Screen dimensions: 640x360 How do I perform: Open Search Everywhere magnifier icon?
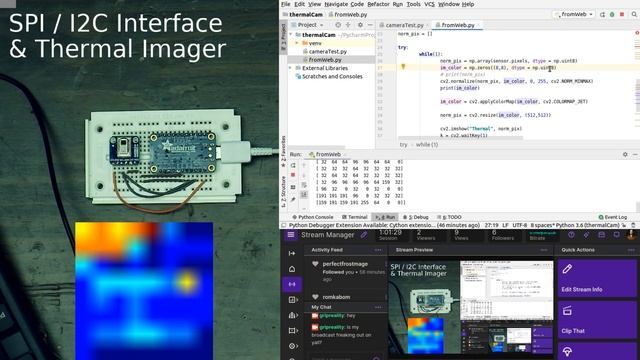tap(634, 14)
